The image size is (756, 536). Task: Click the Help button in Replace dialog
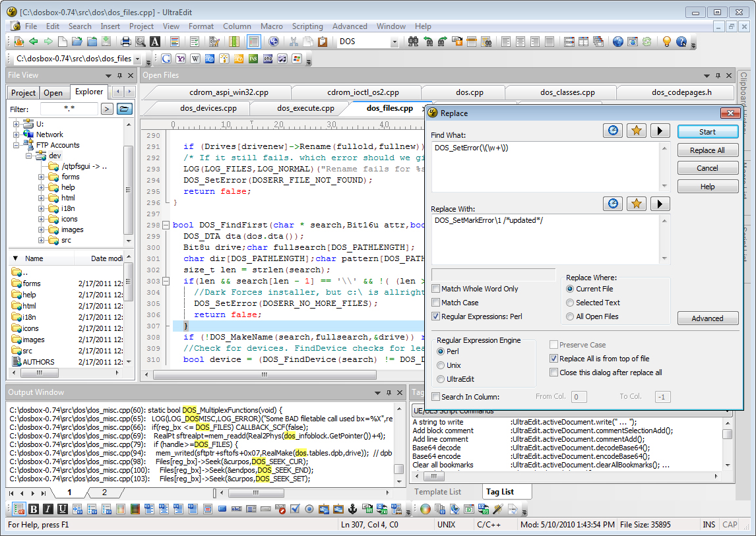click(x=708, y=187)
